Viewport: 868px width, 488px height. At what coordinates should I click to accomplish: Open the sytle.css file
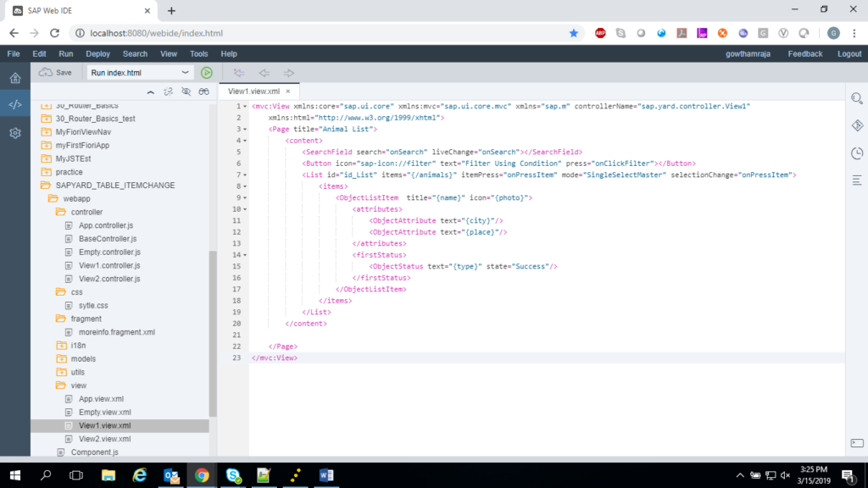click(x=93, y=305)
